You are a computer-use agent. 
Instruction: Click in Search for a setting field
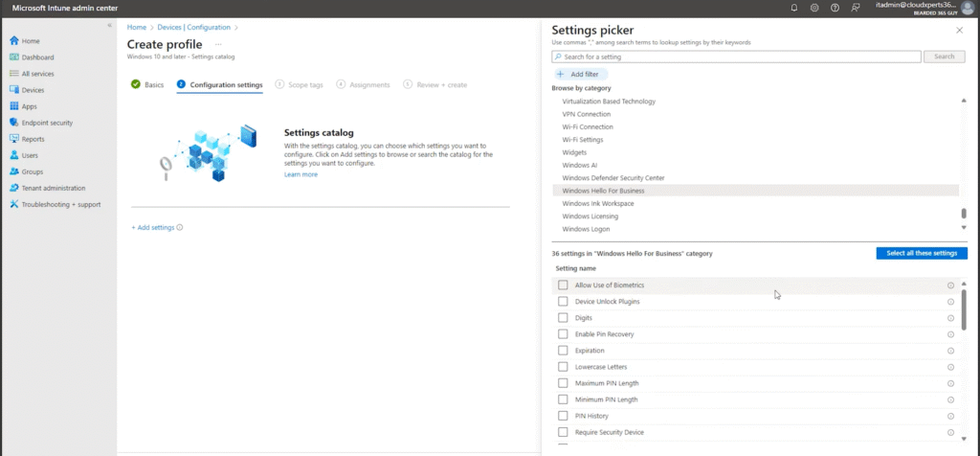click(x=736, y=57)
